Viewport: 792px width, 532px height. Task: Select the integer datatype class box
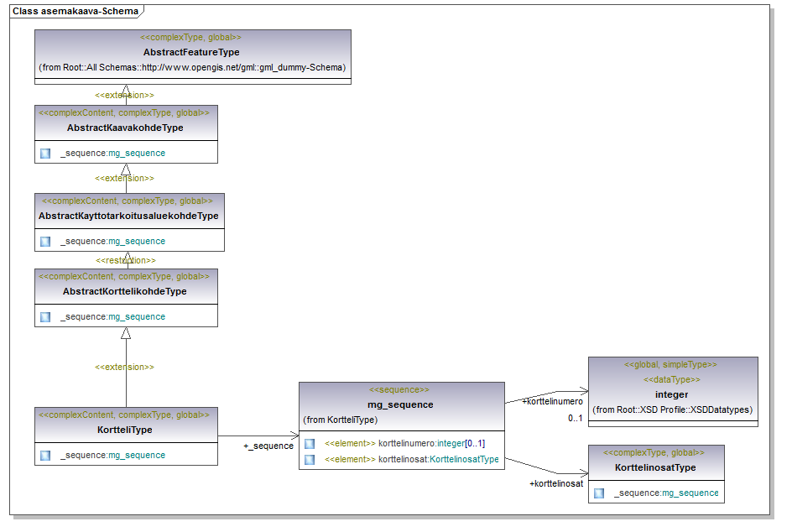[x=672, y=394]
